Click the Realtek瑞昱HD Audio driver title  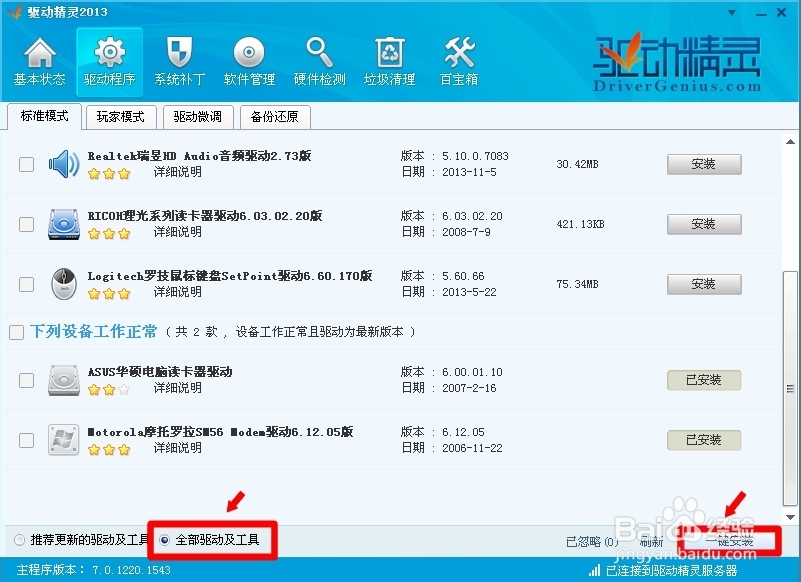point(199,156)
